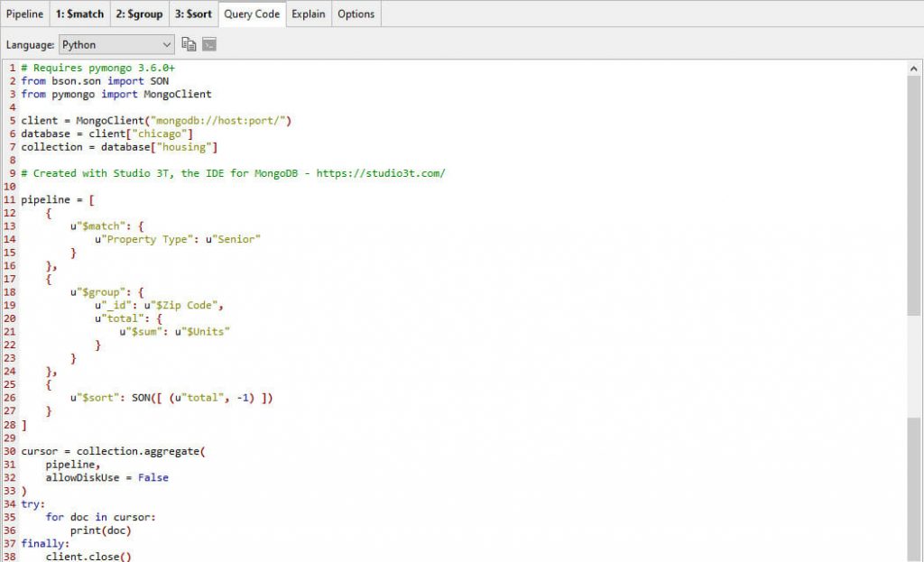Click the vertical scrollbar thumb

(913, 196)
